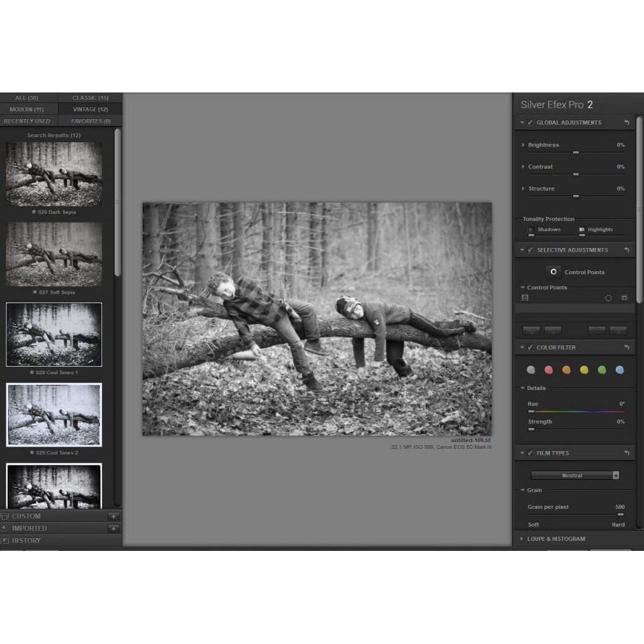644x644 pixels.
Task: Click the square grouping icon in Control Points row
Action: point(623,298)
